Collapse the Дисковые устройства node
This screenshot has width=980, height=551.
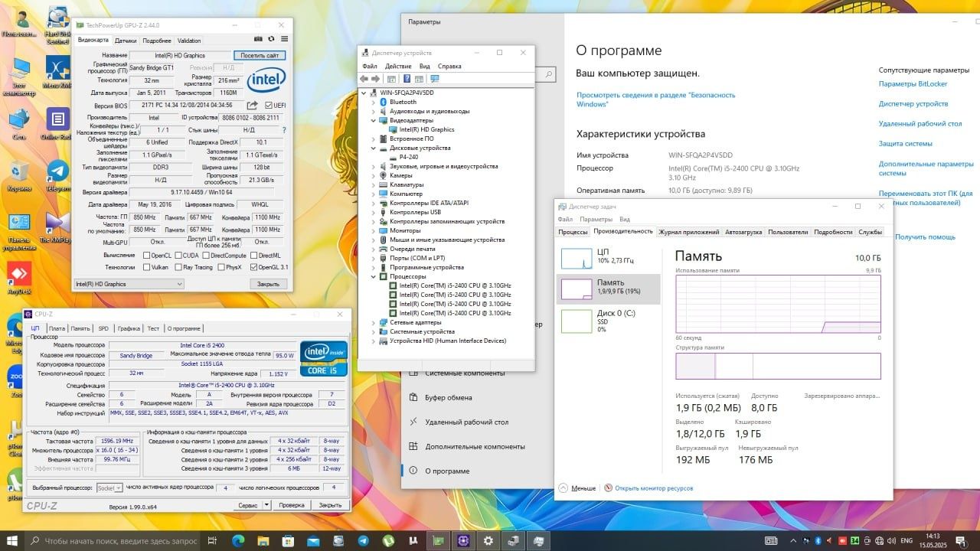(374, 148)
